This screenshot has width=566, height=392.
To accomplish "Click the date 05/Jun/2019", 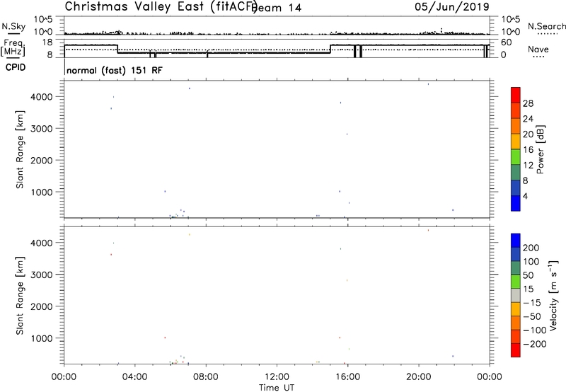I will click(452, 7).
